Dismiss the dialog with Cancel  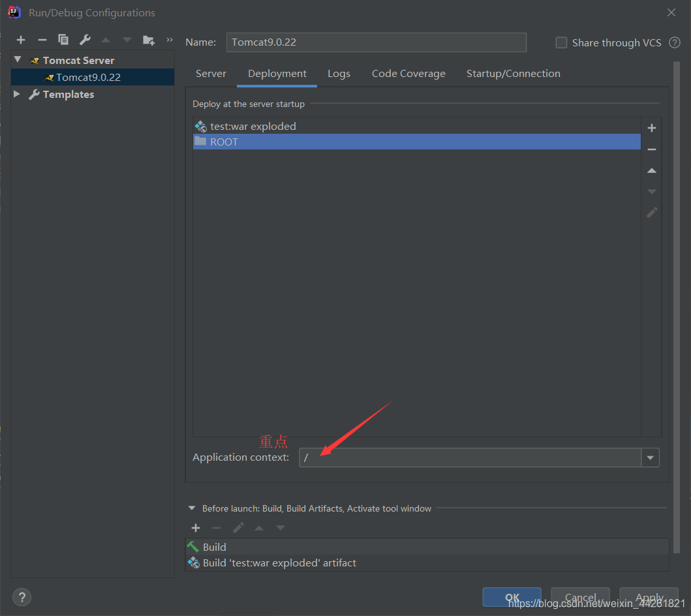point(580,598)
